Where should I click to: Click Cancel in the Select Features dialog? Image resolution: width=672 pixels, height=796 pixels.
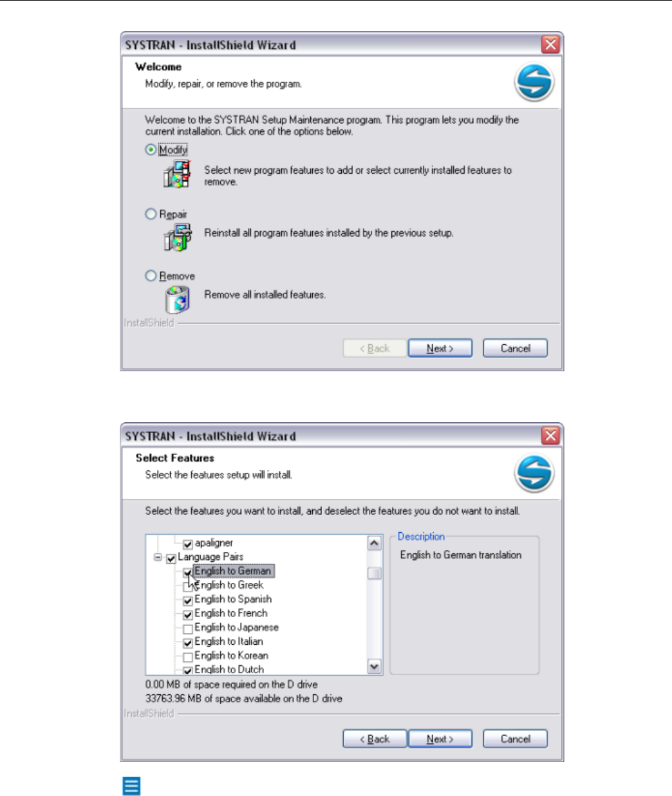coord(516,739)
